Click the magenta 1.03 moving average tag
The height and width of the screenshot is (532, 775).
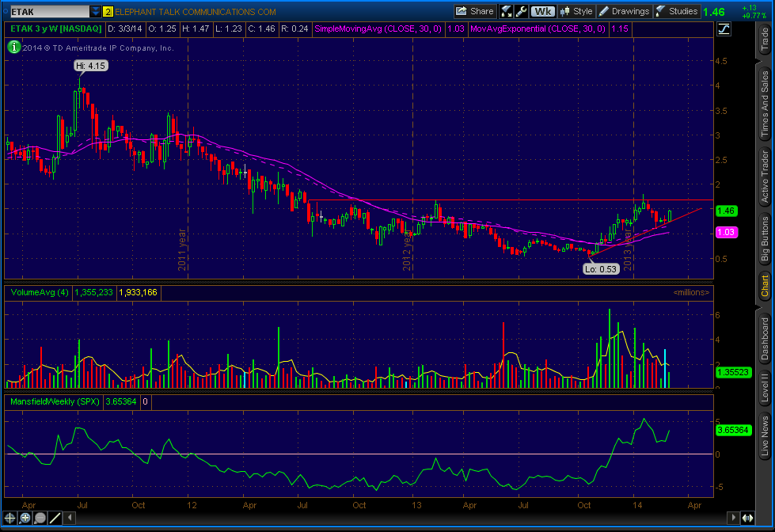[x=726, y=232]
